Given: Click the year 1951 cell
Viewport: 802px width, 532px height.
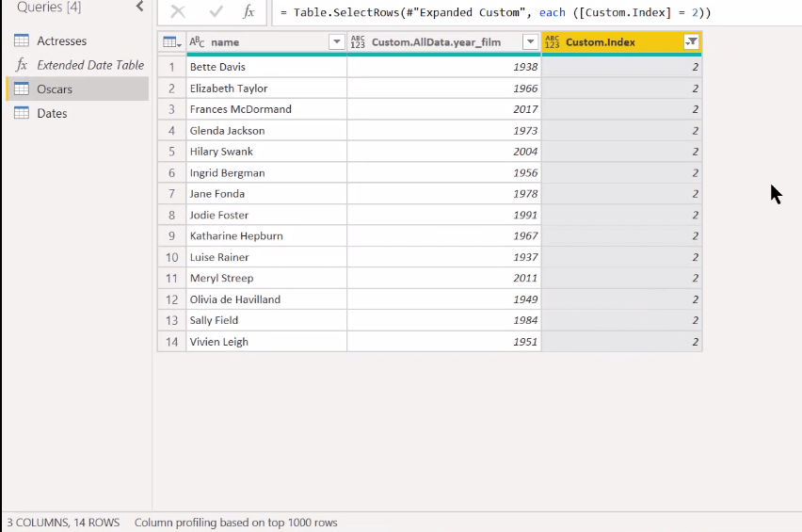Looking at the screenshot, I should pyautogui.click(x=444, y=342).
